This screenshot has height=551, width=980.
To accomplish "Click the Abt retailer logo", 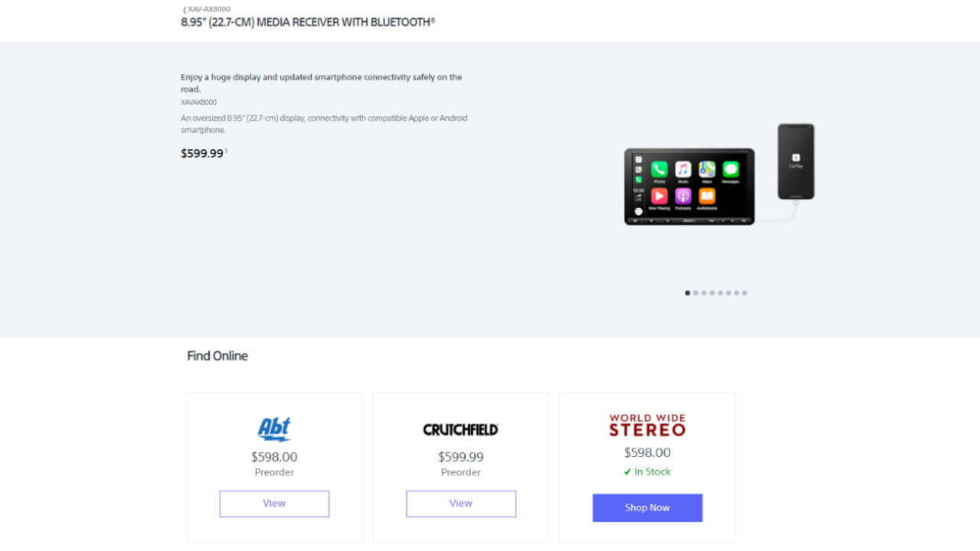I will [274, 429].
